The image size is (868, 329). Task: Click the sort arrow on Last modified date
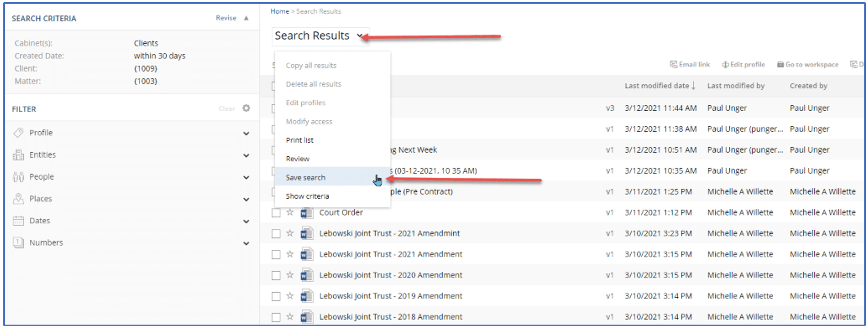click(x=693, y=86)
